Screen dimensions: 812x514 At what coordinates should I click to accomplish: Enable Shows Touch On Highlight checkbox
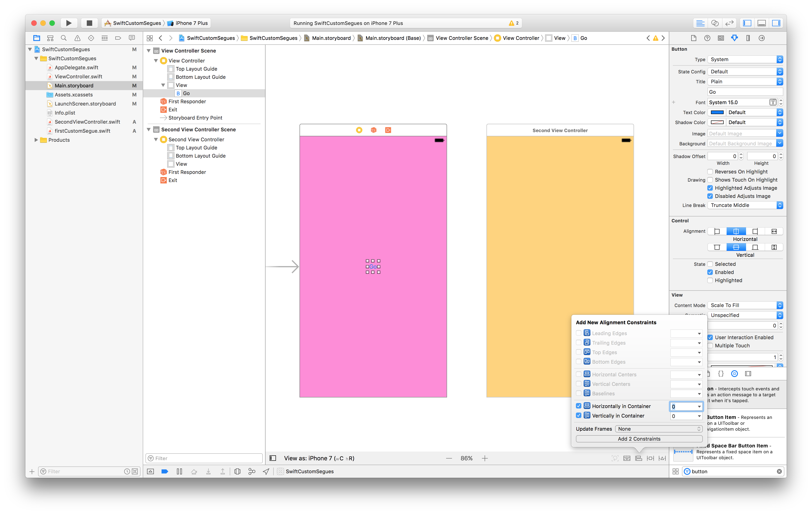coord(710,180)
